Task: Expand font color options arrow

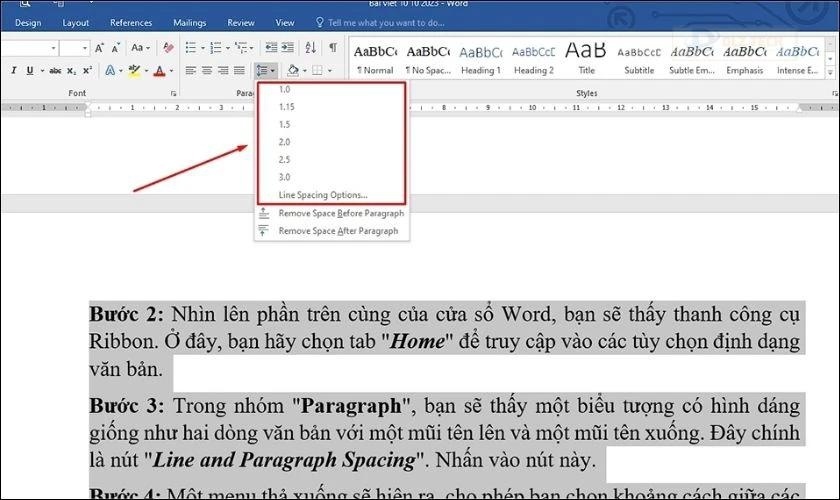Action: [171, 71]
